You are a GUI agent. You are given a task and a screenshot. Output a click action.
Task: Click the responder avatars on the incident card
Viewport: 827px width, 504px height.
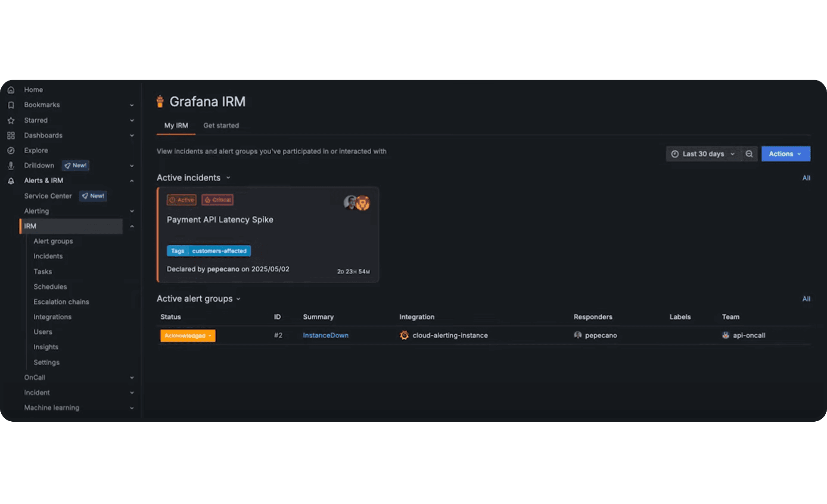[357, 203]
